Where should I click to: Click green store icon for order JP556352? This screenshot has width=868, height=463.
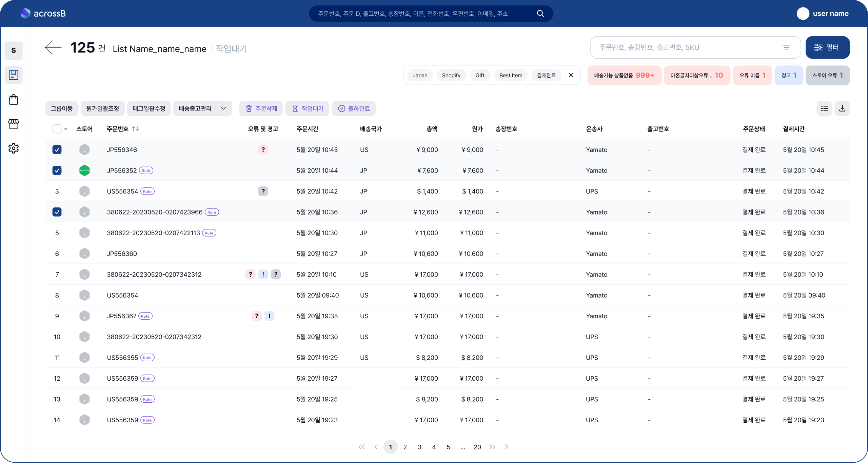(84, 170)
